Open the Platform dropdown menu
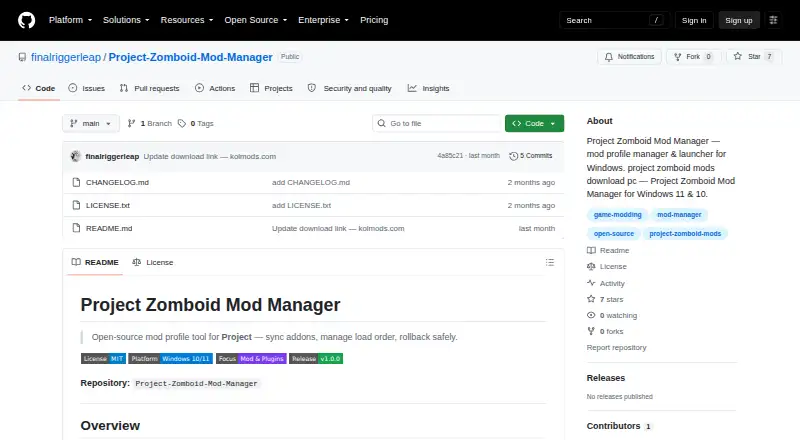800x440 pixels. (70, 20)
